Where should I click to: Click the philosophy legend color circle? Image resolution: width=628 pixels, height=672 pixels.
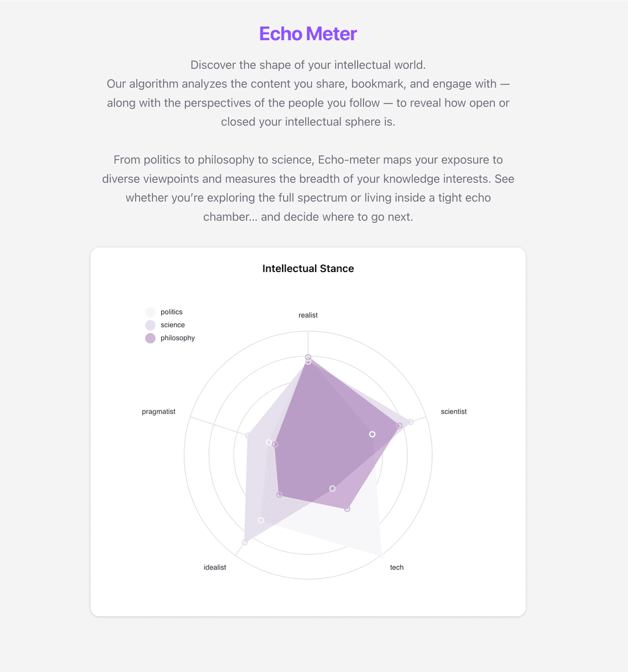pyautogui.click(x=151, y=338)
